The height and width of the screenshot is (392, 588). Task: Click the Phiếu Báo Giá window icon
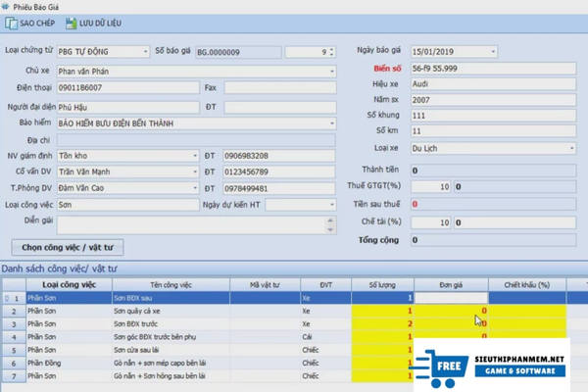8,6
